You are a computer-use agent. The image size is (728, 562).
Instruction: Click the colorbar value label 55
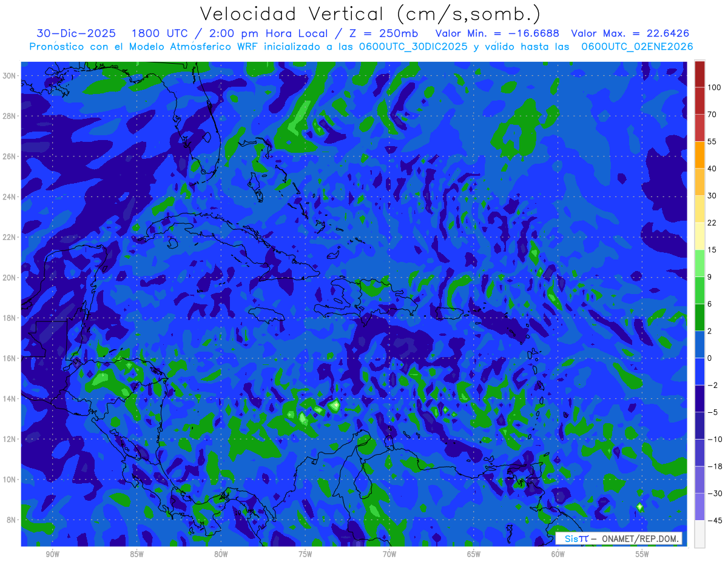[x=712, y=141]
